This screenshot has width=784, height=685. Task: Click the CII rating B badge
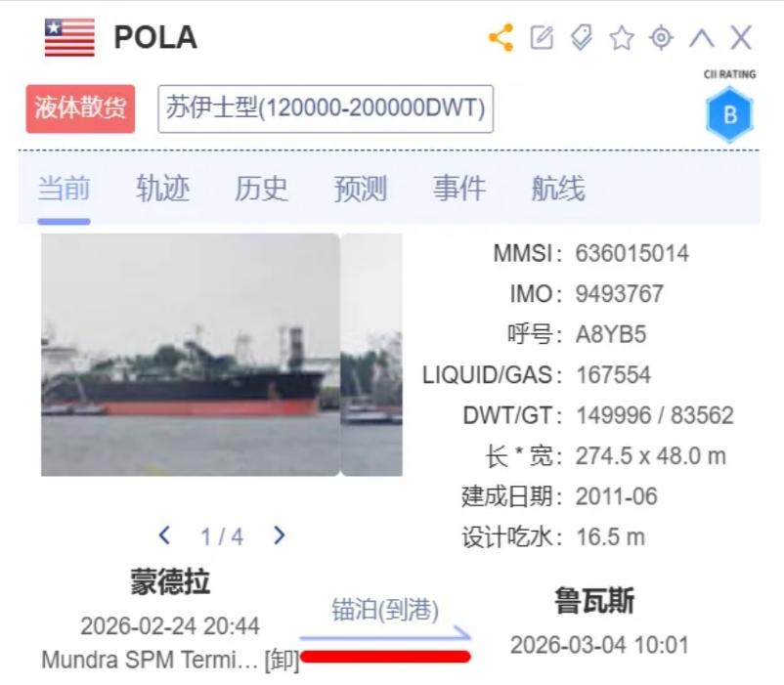coord(729,114)
